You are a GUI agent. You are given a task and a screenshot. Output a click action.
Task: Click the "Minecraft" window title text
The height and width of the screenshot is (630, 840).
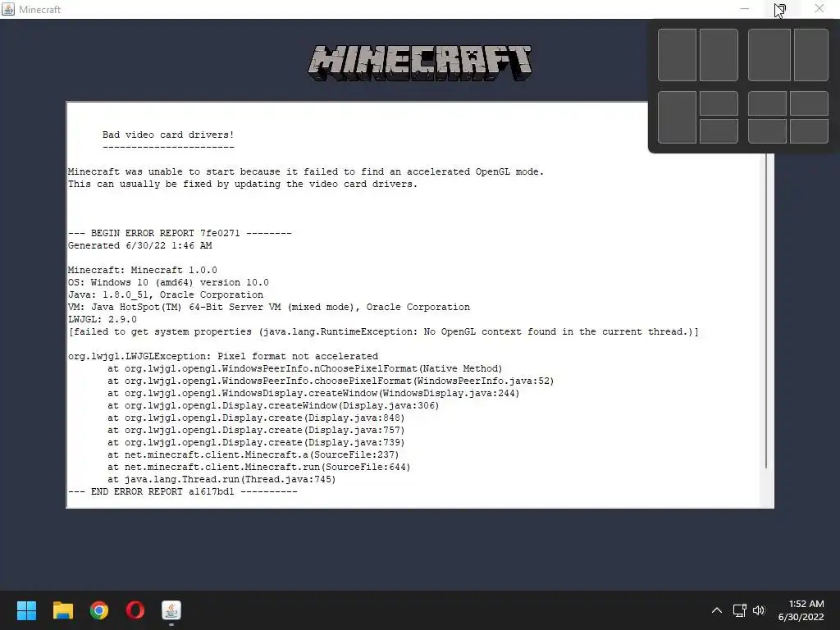point(39,9)
